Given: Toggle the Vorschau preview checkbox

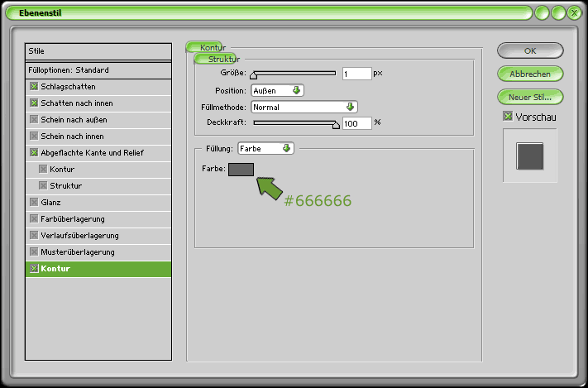Looking at the screenshot, I should pos(508,117).
